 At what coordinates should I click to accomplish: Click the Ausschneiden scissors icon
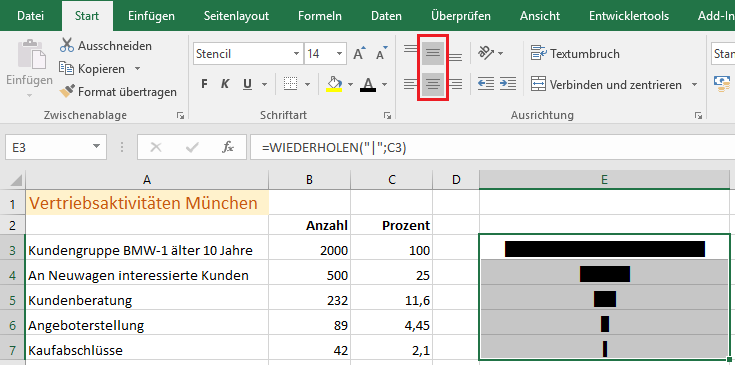coord(67,45)
